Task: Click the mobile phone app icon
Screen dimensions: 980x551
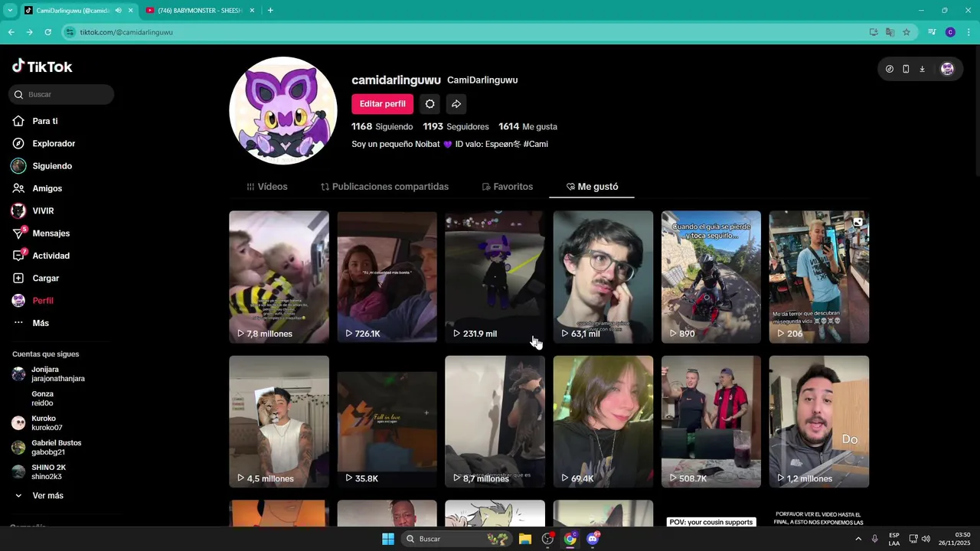Action: [906, 69]
